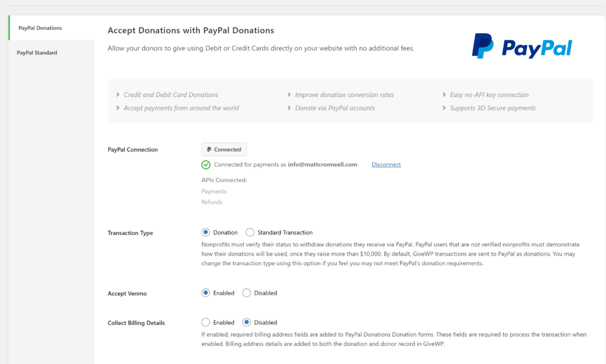Set Accept Venmo to Enabled
The image size is (606, 364).
(x=205, y=293)
